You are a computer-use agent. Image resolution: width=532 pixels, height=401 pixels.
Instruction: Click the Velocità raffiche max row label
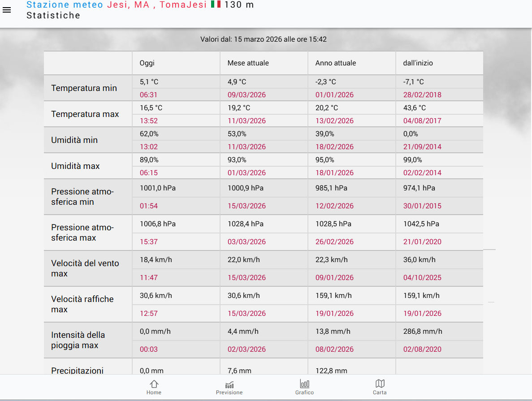(x=82, y=304)
